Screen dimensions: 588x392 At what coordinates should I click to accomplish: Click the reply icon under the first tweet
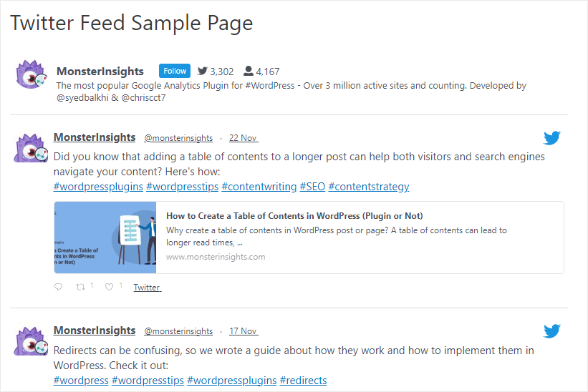59,287
